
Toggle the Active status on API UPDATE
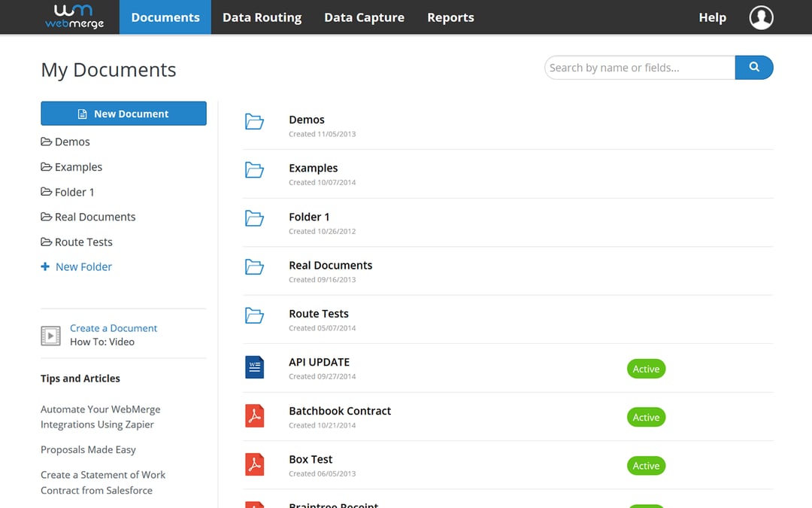tap(646, 369)
